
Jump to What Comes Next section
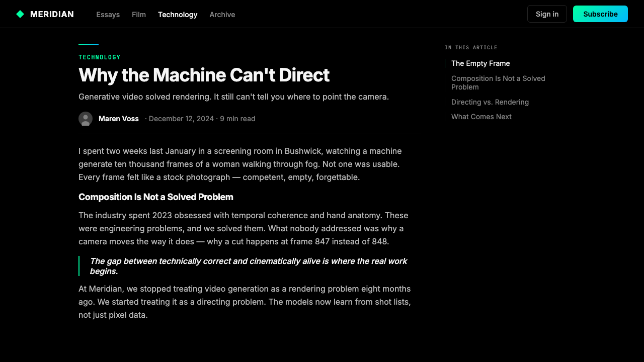point(481,117)
